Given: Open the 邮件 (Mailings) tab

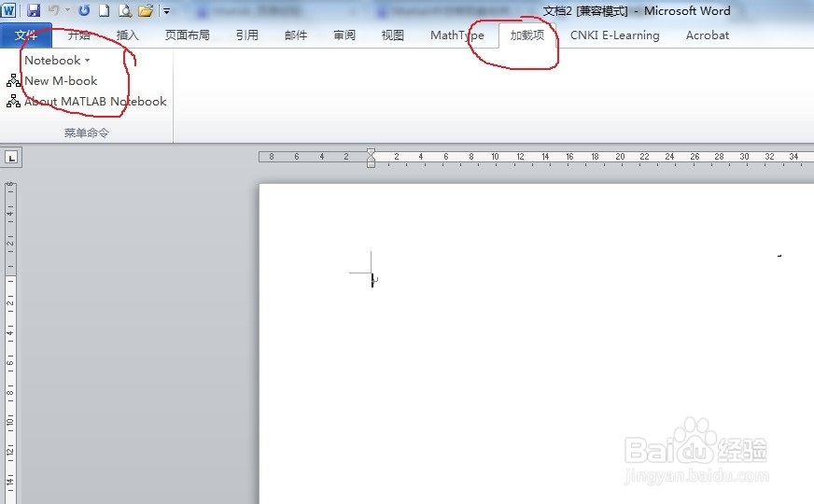Looking at the screenshot, I should point(296,35).
